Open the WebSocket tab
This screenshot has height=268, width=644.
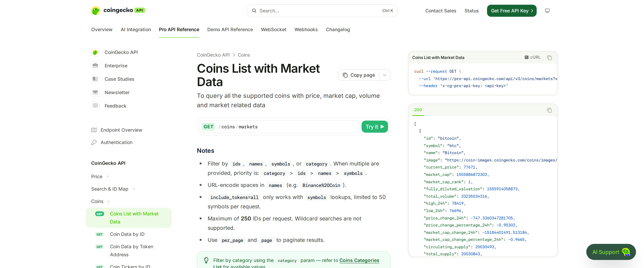[x=274, y=29]
